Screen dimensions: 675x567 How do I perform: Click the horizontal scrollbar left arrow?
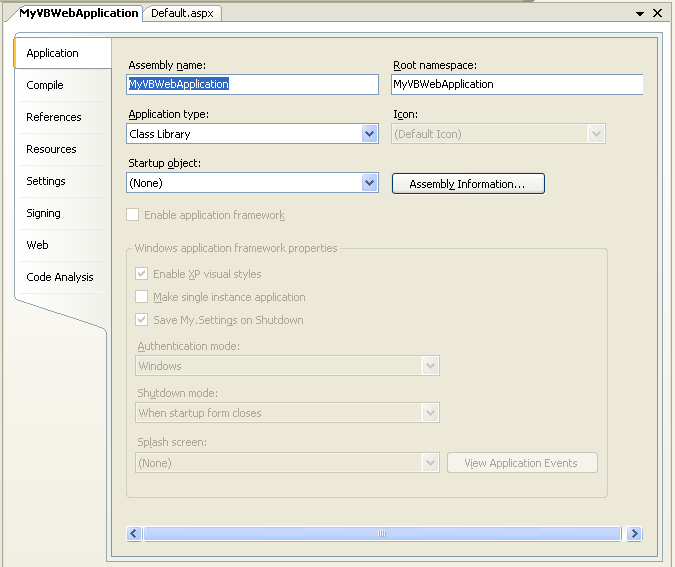click(135, 534)
